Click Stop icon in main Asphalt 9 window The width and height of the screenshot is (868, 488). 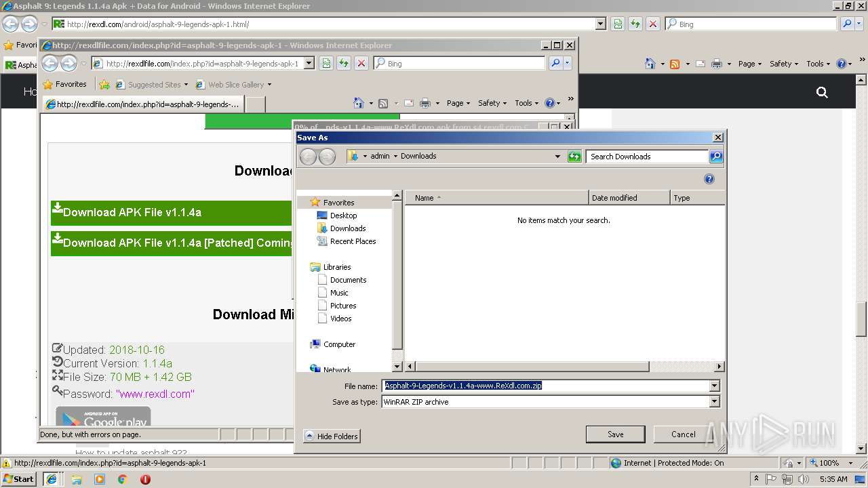(x=653, y=24)
